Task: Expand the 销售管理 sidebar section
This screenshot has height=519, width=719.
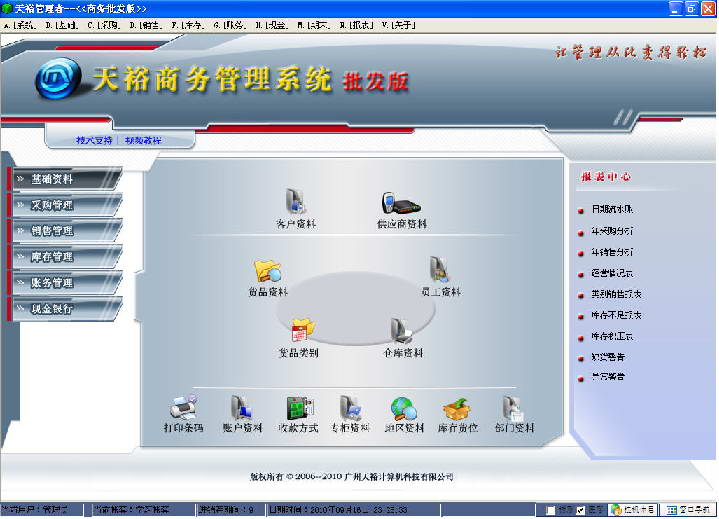Action: pyautogui.click(x=65, y=231)
